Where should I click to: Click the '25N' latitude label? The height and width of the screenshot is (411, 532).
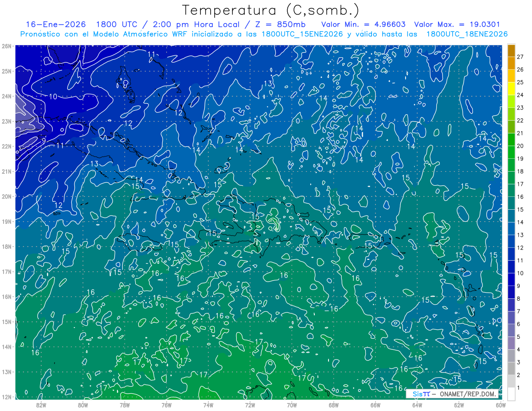tap(6, 71)
